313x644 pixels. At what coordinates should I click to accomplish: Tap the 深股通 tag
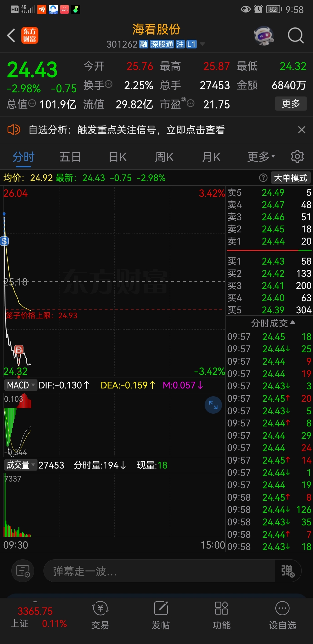point(162,44)
